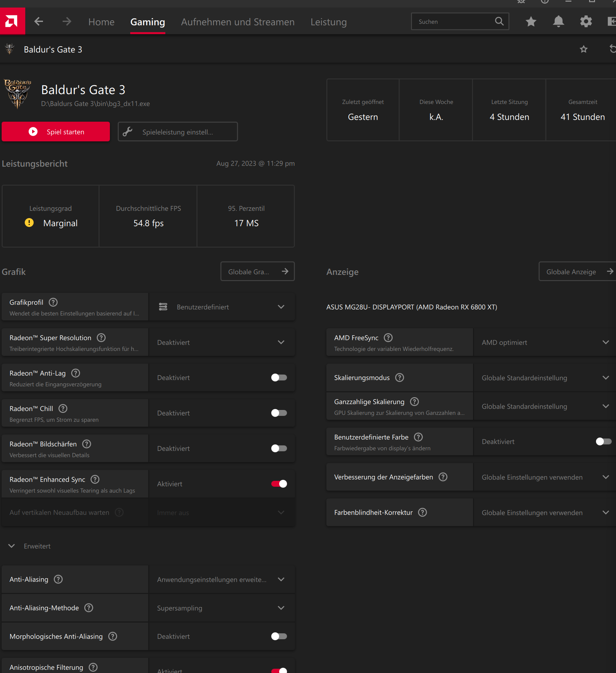Open Farbenblindheit-Korrektur dropdown
Image resolution: width=616 pixels, height=673 pixels.
545,512
